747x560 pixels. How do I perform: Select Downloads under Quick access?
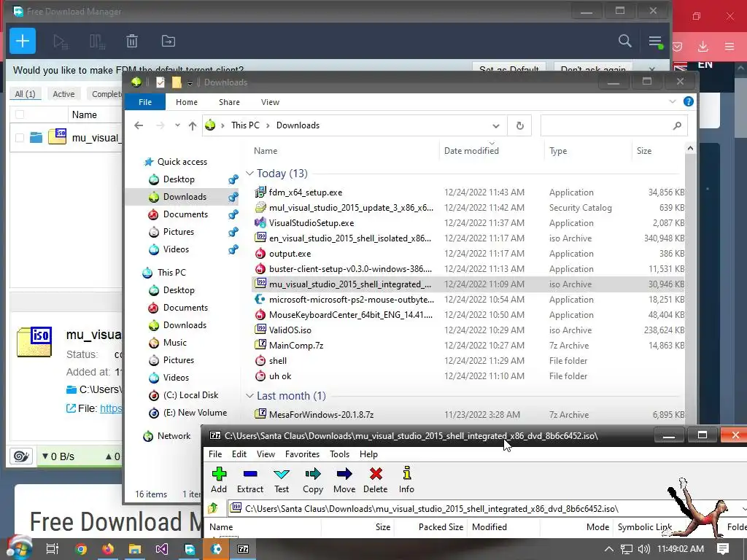point(185,197)
